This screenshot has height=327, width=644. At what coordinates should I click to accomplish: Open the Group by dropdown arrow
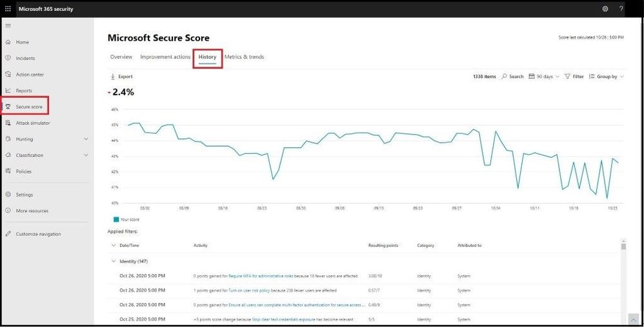[x=621, y=76]
